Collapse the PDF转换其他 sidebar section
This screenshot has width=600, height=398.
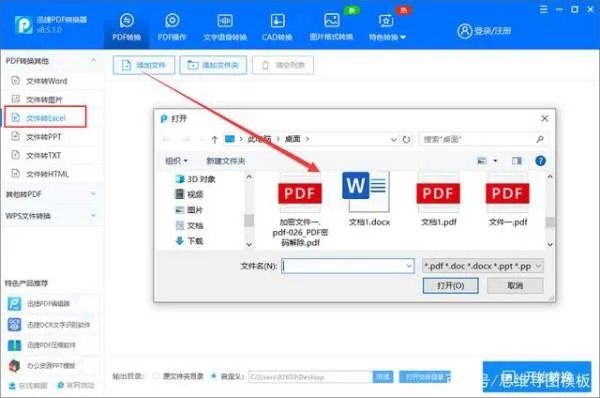click(93, 60)
